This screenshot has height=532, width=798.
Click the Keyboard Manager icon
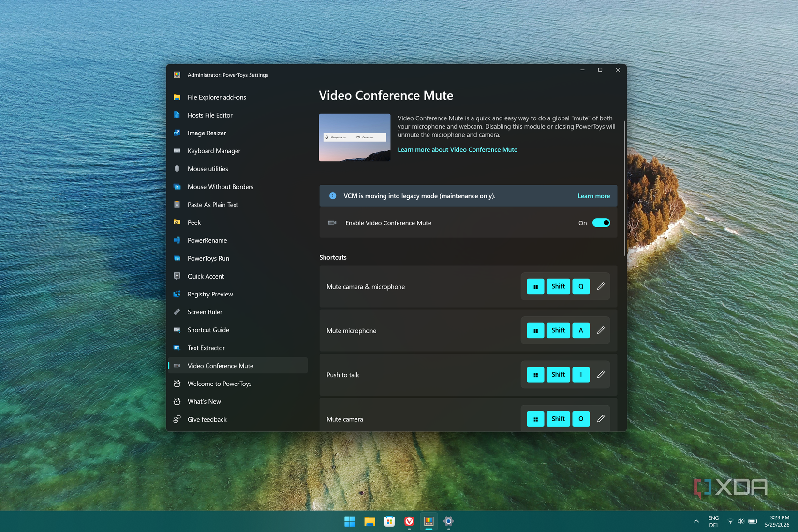point(177,151)
